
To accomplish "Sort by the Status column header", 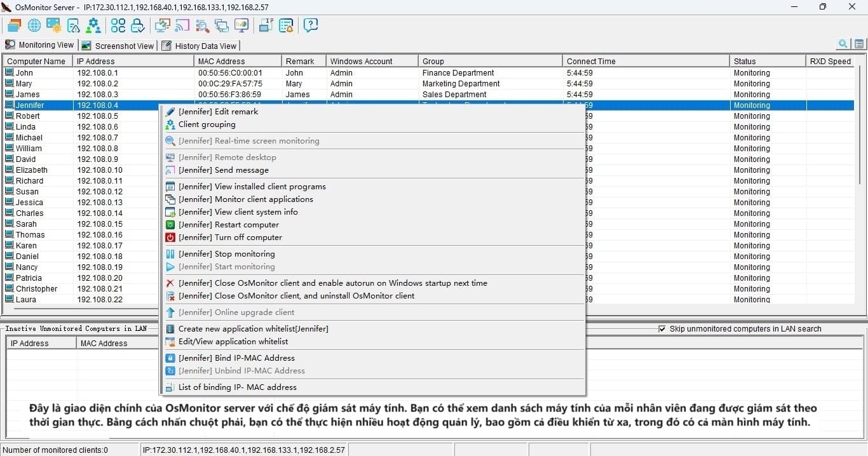I will coord(768,62).
